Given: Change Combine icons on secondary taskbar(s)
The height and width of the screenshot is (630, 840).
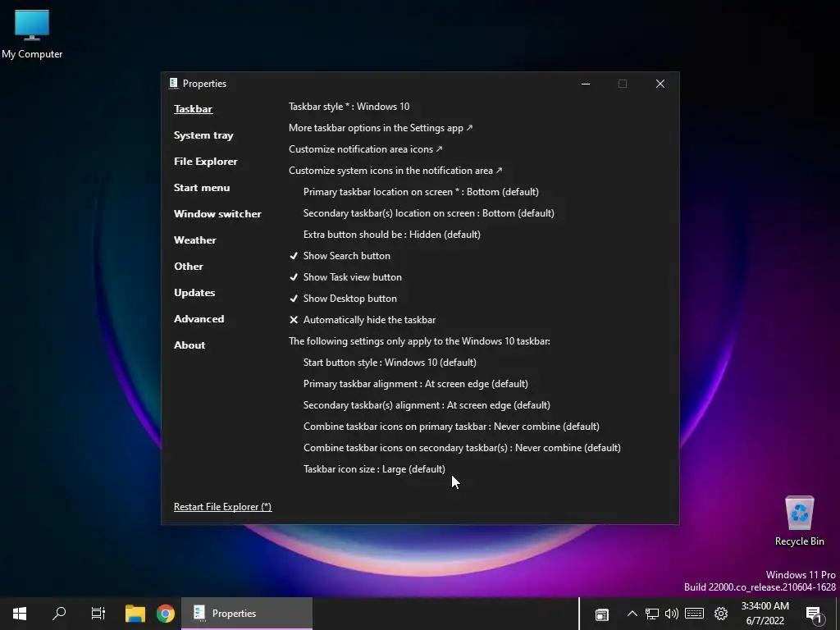Looking at the screenshot, I should [x=463, y=448].
